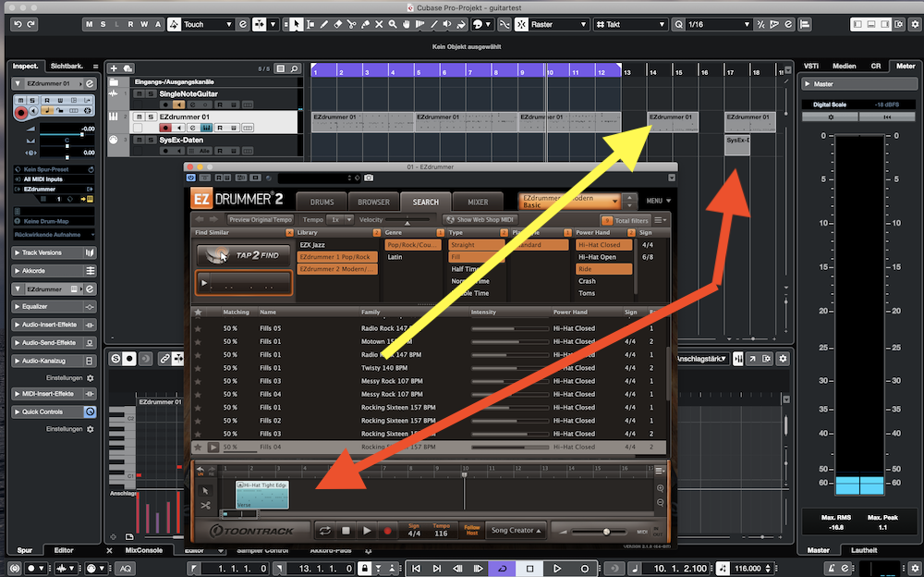Viewport: 924px width, 577px height.
Task: Open track search magnifier in track list
Action: tap(294, 68)
